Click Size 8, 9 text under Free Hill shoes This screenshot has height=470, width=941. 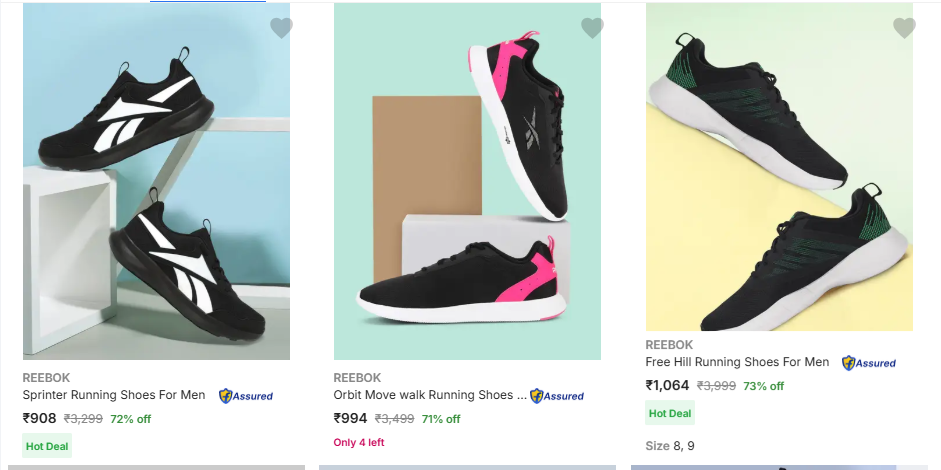click(670, 446)
